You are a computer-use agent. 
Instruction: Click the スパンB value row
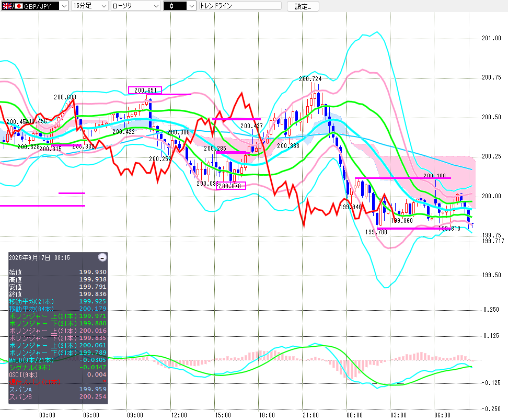tap(57, 397)
